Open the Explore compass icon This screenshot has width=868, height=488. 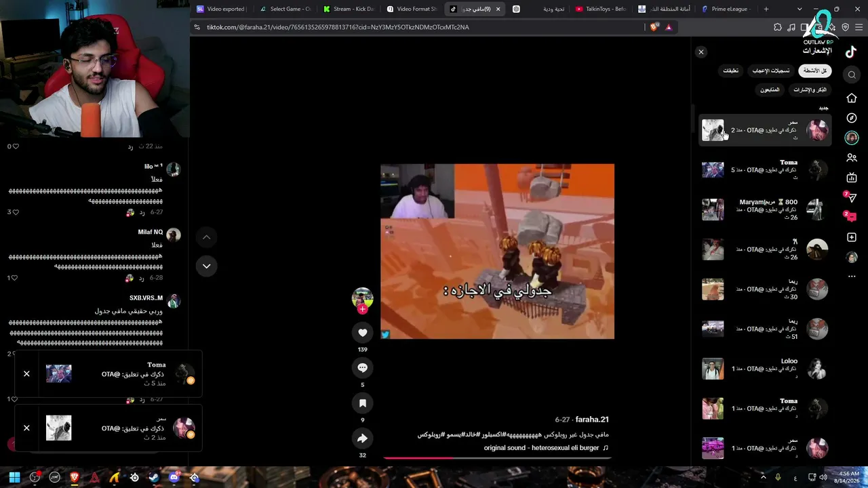click(x=852, y=118)
